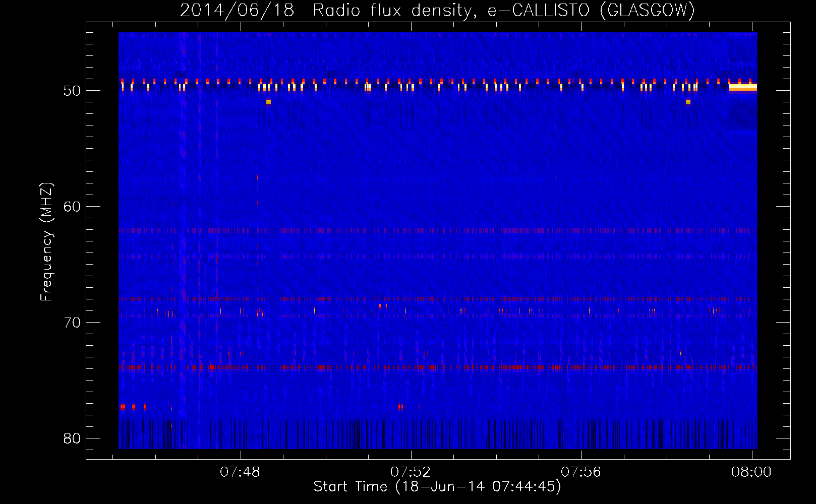Click the orange spot just below 50 MHz near 07:48

point(268,102)
